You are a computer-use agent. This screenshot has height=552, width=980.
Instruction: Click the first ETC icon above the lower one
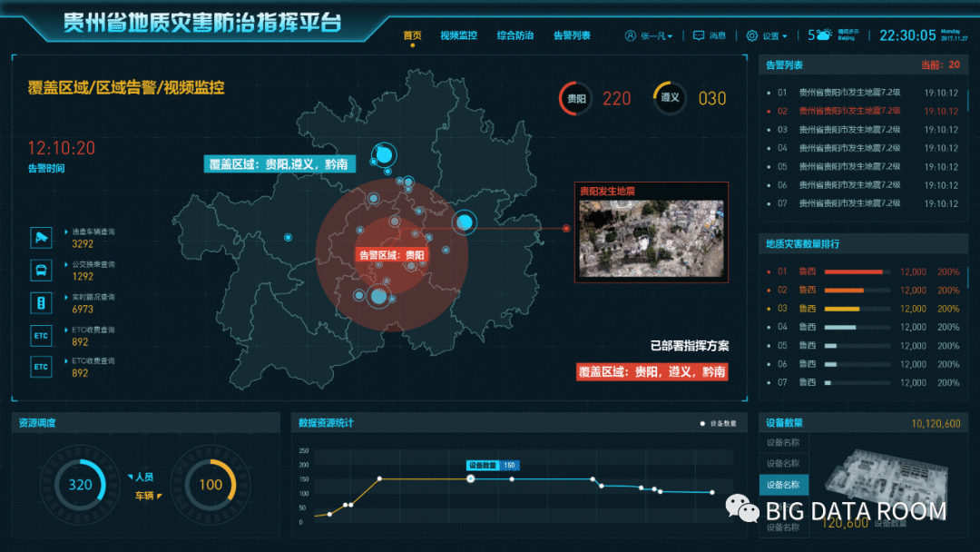(x=41, y=336)
